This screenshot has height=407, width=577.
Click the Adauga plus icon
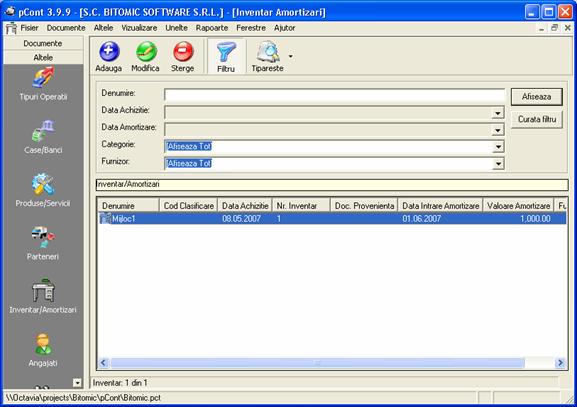tap(109, 52)
